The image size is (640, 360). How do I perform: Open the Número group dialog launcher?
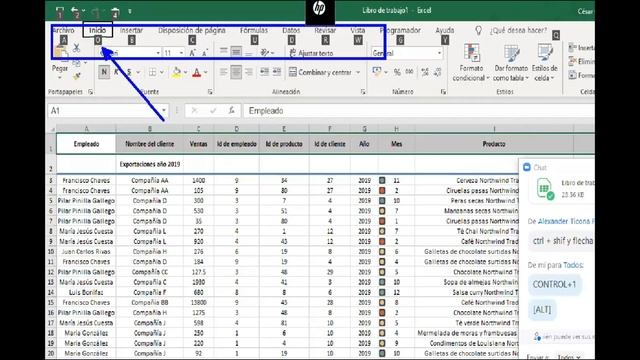tap(443, 92)
